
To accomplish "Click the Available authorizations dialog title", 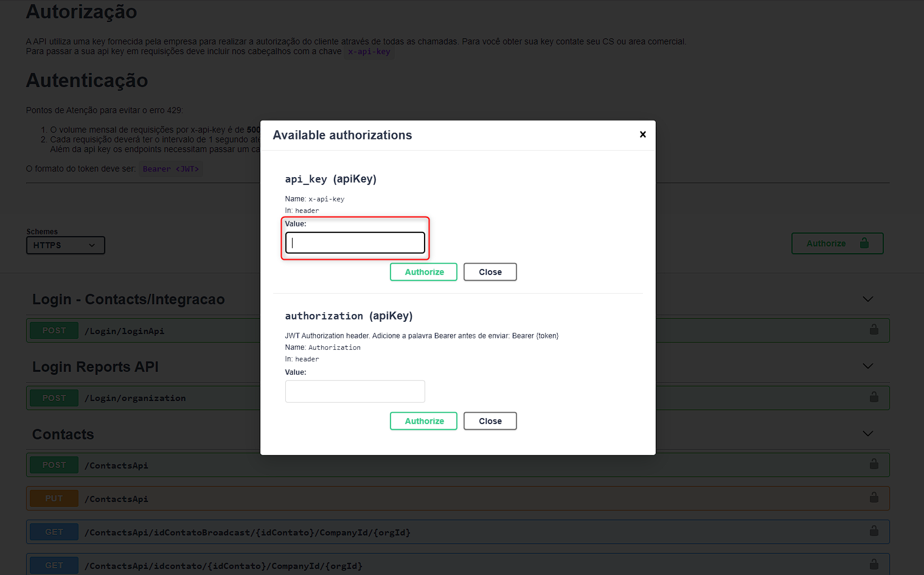I will tap(342, 135).
